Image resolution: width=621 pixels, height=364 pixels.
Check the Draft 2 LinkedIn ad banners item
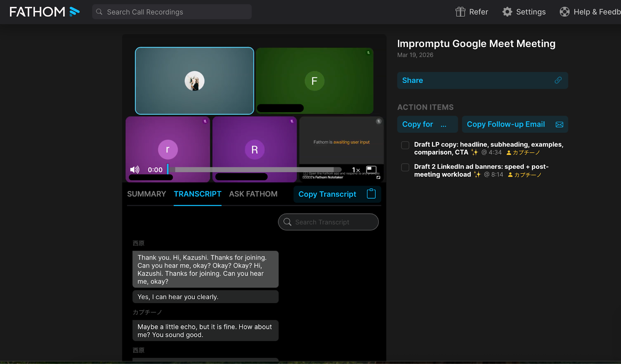point(405,167)
